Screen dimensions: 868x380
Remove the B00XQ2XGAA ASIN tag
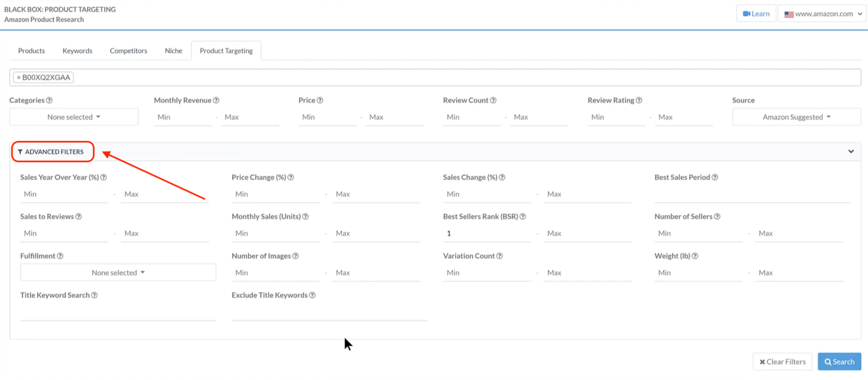pos(19,78)
